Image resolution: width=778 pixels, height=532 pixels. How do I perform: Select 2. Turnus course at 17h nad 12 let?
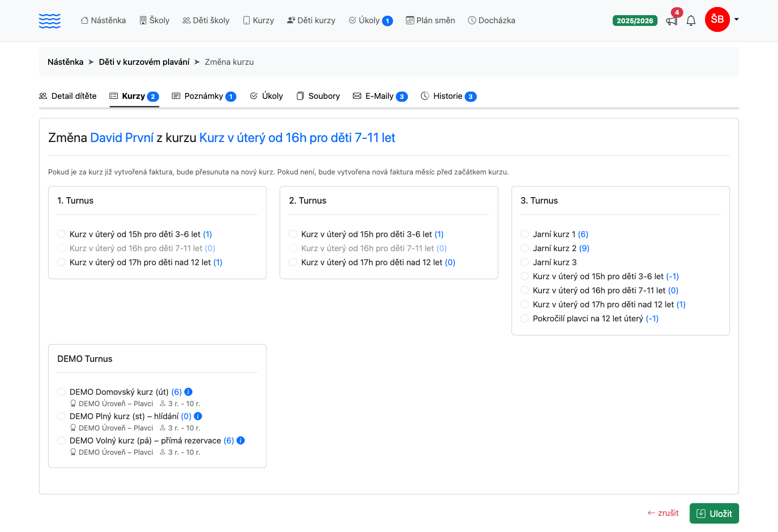[x=293, y=262]
